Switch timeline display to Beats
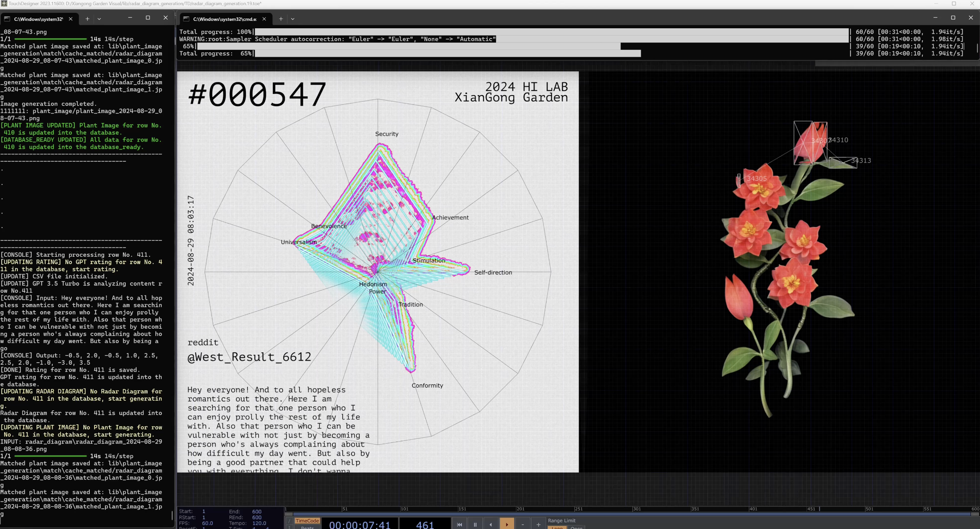The height and width of the screenshot is (529, 980). (x=307, y=527)
